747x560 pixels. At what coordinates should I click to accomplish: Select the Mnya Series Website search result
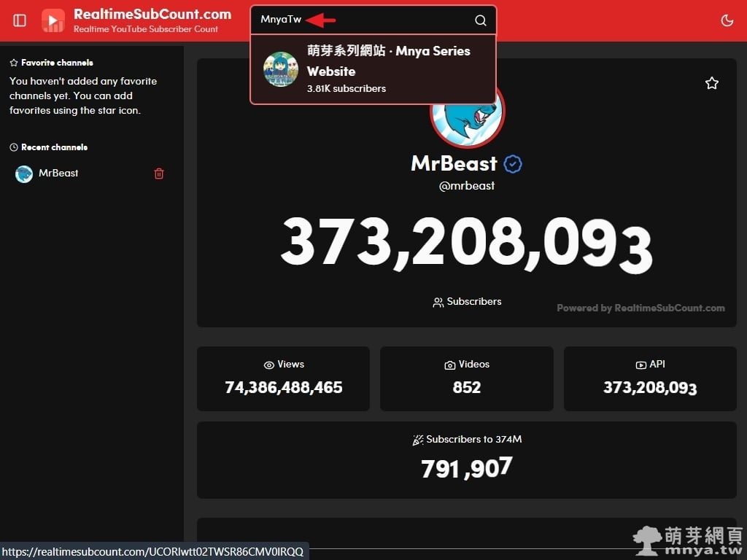pos(373,69)
